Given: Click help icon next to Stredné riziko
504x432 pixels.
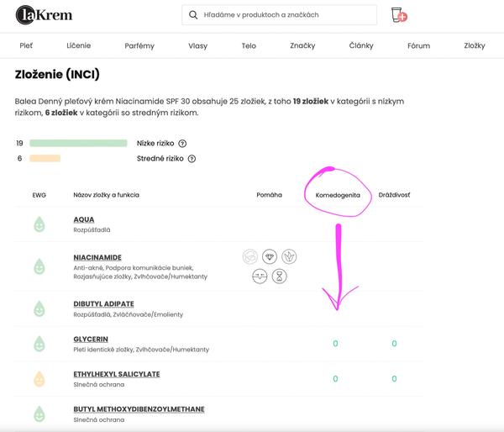Looking at the screenshot, I should click(195, 158).
